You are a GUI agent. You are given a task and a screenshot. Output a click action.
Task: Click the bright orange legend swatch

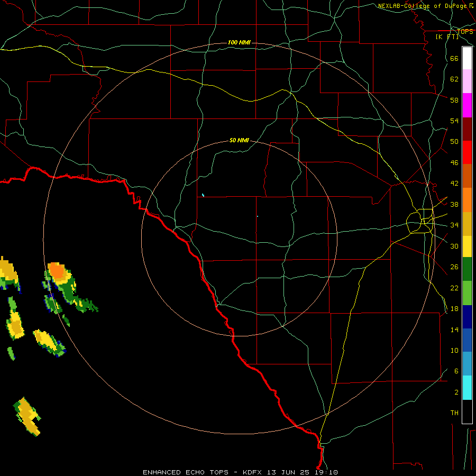[x=467, y=200]
